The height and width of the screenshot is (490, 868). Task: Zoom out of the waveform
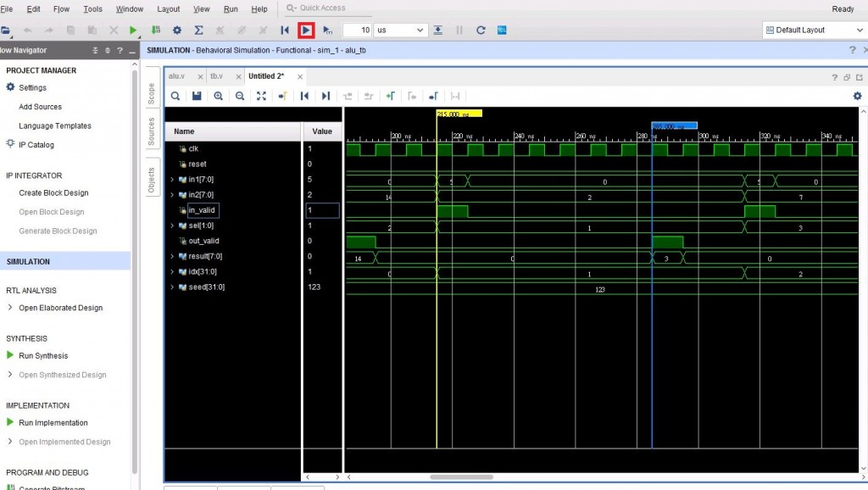(x=240, y=96)
